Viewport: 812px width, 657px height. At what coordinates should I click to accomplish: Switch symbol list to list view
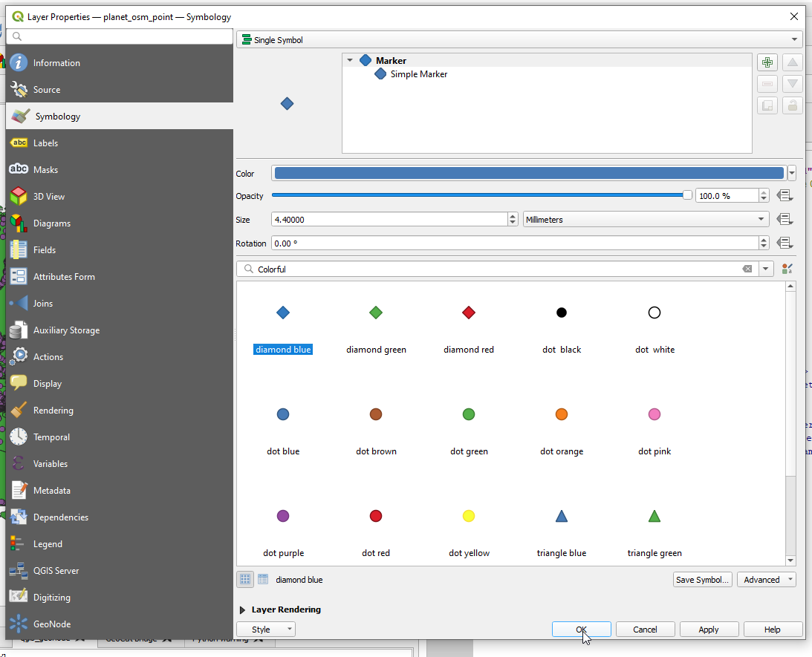[262, 580]
